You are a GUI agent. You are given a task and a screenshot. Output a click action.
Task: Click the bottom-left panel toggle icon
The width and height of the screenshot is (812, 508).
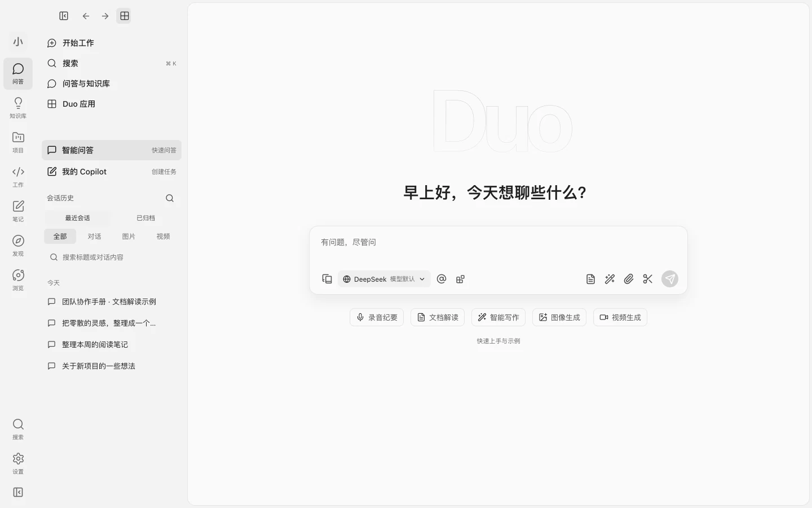18,492
